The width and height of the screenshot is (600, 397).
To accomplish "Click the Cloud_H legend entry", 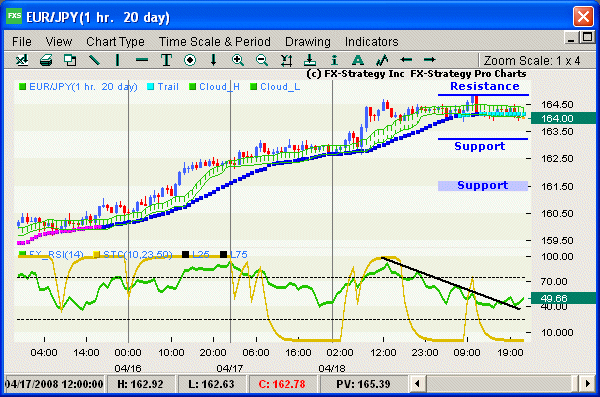I will tap(215, 87).
